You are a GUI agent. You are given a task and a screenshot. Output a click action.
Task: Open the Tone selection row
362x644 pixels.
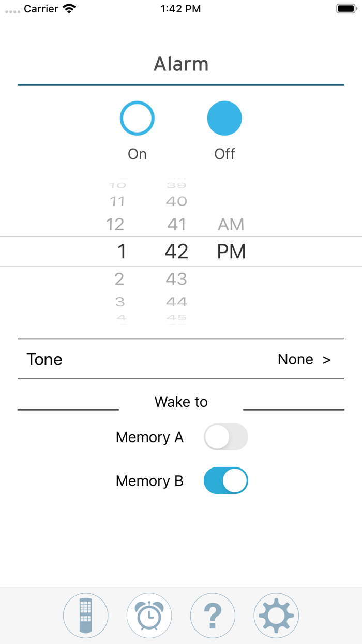pyautogui.click(x=181, y=359)
